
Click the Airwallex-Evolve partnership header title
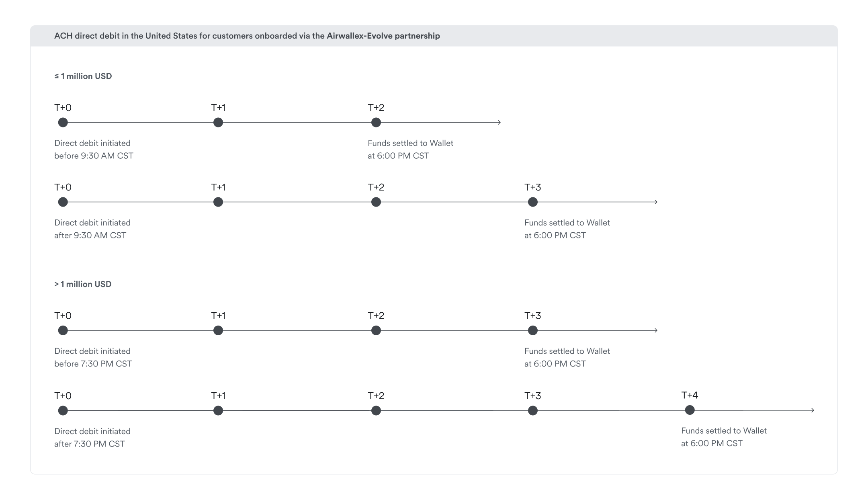pyautogui.click(x=247, y=36)
